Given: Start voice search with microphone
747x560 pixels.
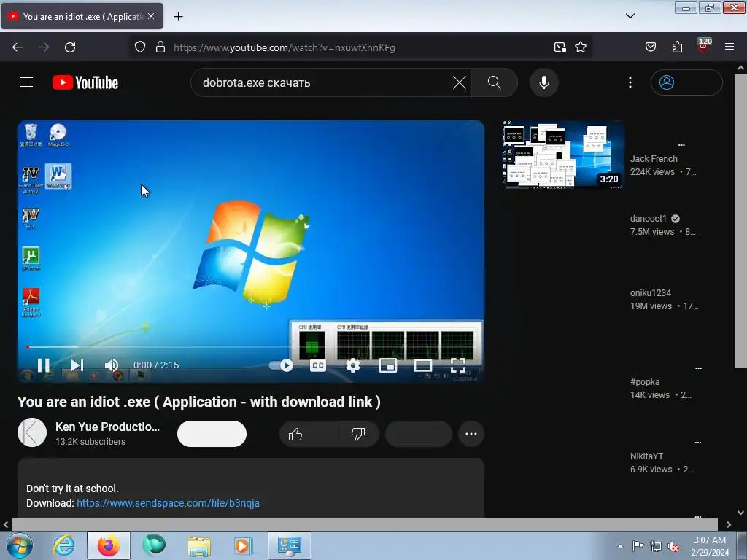Looking at the screenshot, I should pyautogui.click(x=544, y=82).
